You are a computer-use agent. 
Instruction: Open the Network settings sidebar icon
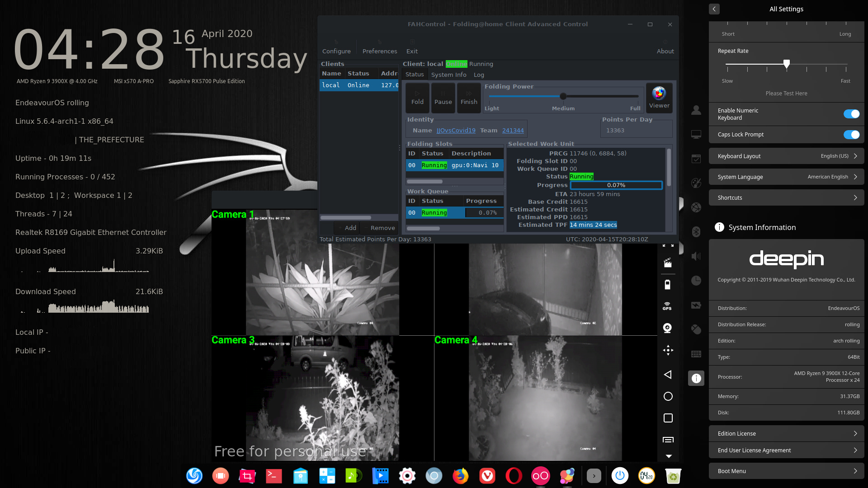pos(696,207)
